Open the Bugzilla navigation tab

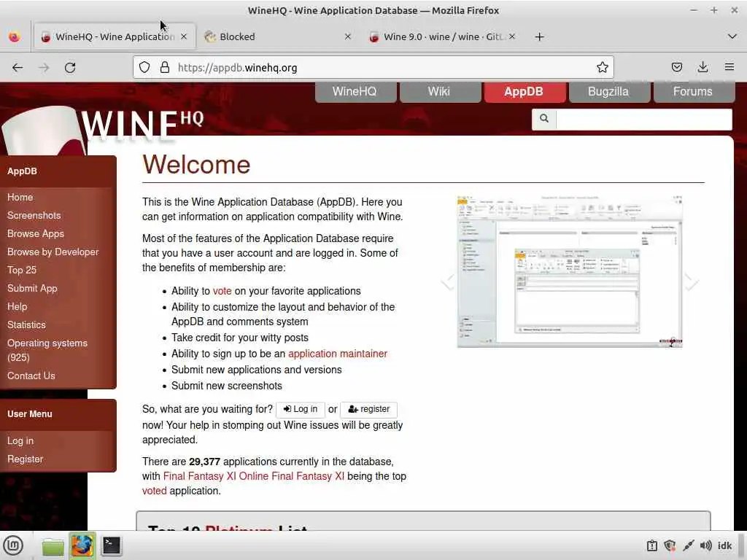click(x=608, y=92)
